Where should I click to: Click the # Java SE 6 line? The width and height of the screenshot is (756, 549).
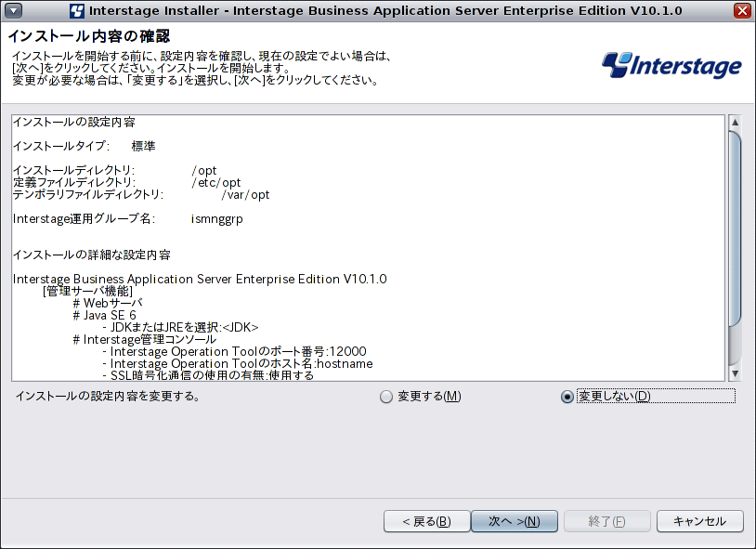(104, 316)
